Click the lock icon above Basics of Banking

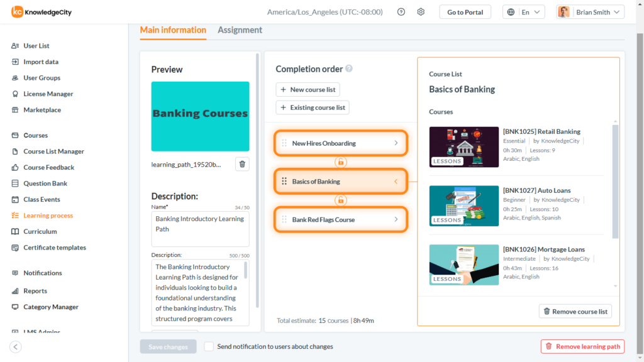pos(340,162)
